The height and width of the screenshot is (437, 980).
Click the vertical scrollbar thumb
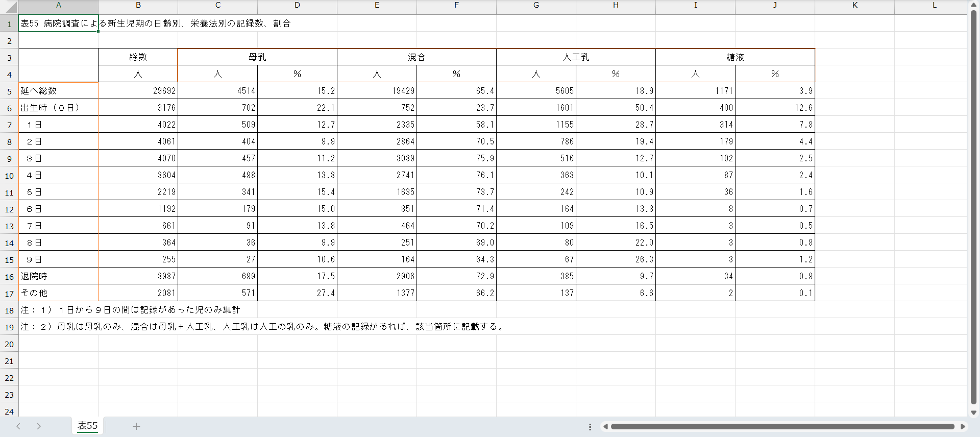pos(973,204)
